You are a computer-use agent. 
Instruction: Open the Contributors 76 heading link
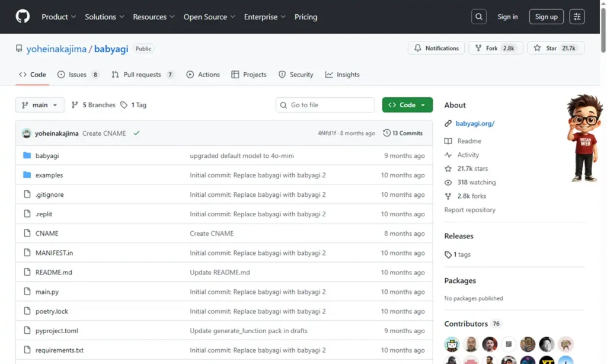click(x=472, y=324)
